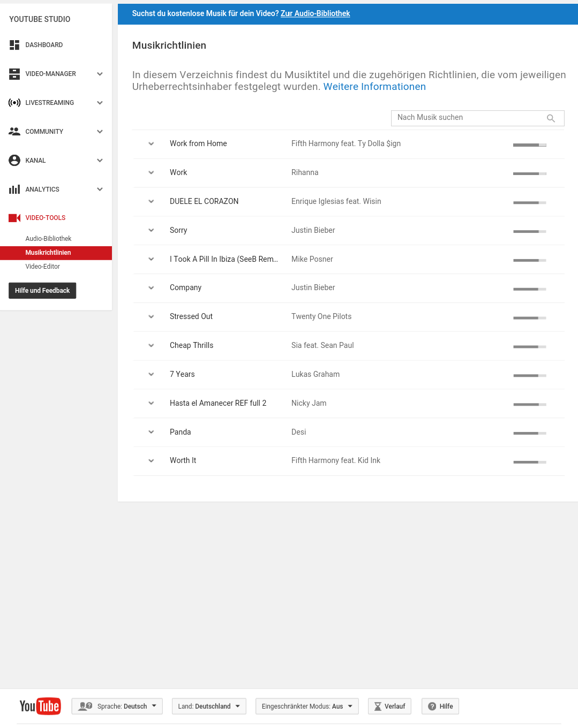Click artist Sia feat. Sean Paul
This screenshot has height=728, width=578.
[x=322, y=345]
